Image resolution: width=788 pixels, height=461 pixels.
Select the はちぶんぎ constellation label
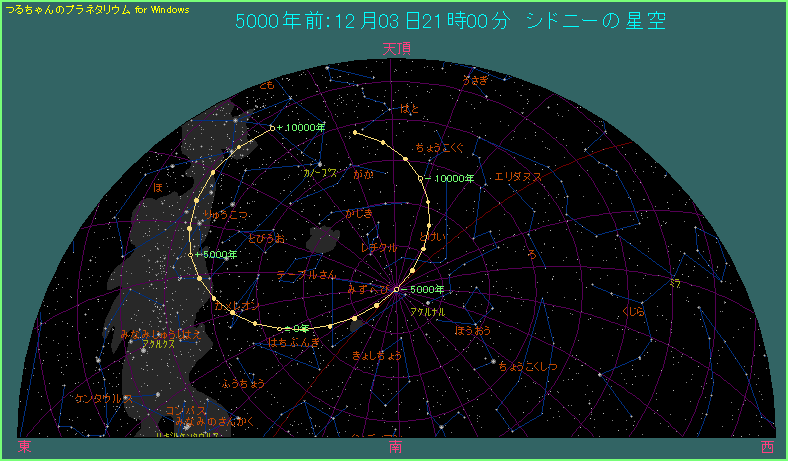(x=294, y=342)
